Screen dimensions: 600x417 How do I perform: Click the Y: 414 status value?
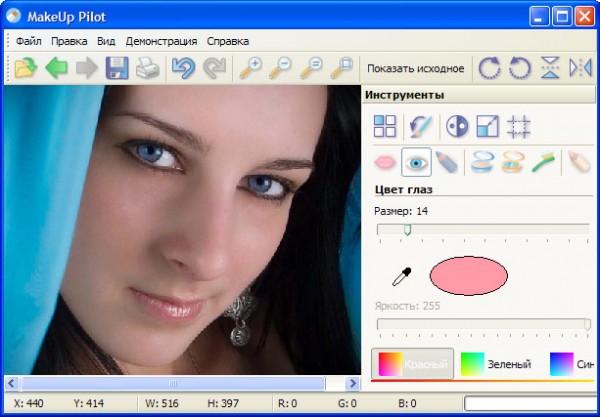coord(88,404)
